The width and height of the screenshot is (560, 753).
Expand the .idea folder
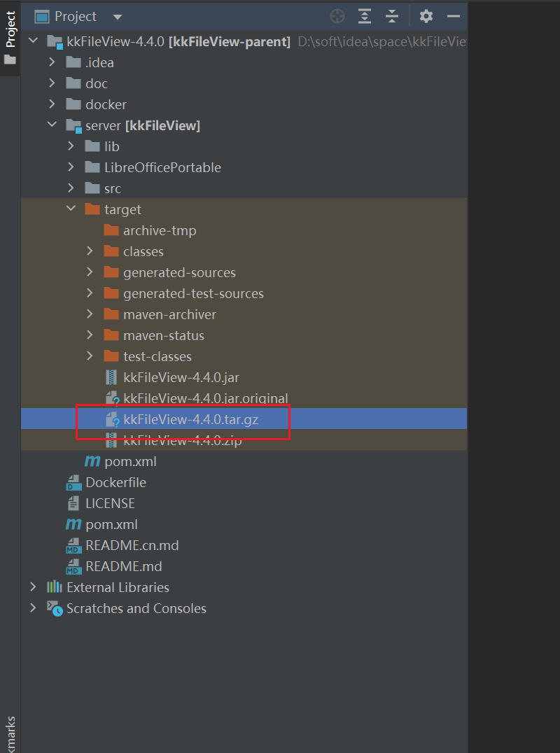point(52,62)
